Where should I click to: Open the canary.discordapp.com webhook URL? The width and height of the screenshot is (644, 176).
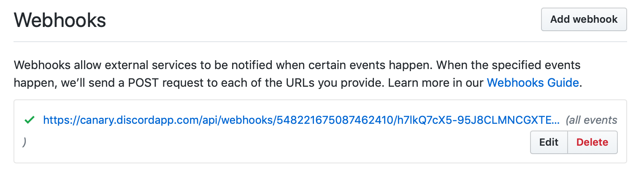pos(301,120)
